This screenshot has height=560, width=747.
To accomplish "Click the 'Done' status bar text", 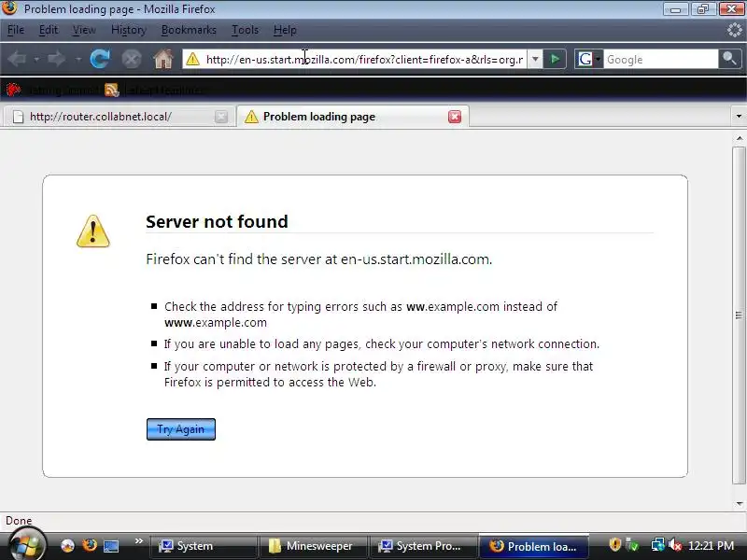I will coord(19,521).
